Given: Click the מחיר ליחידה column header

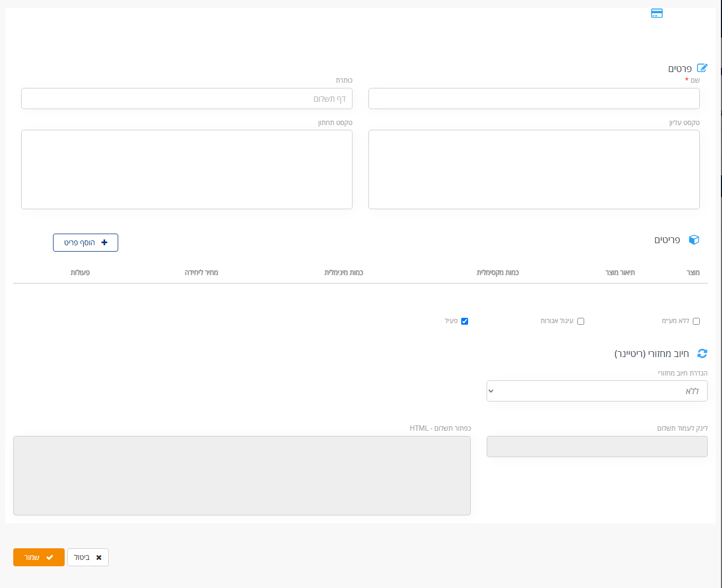Looking at the screenshot, I should click(x=201, y=272).
